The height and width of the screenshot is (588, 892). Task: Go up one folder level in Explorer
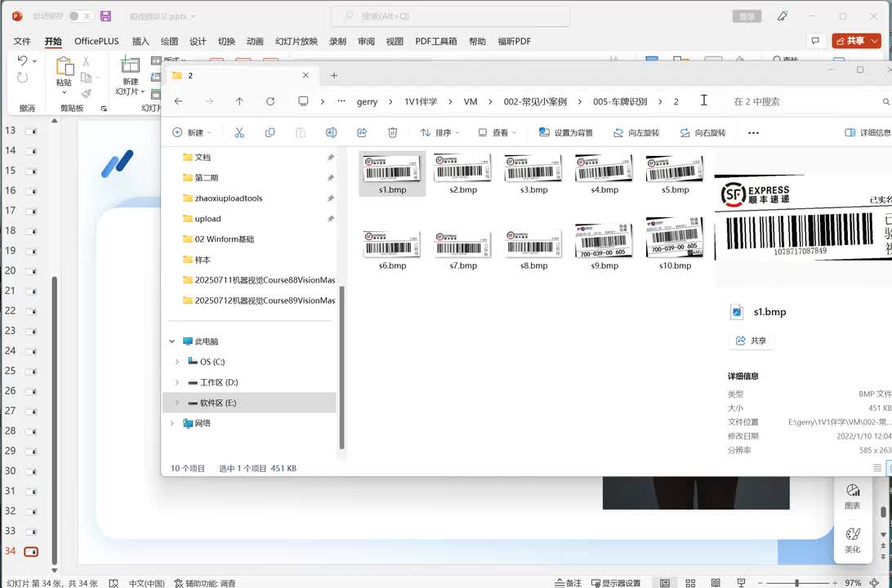point(239,101)
